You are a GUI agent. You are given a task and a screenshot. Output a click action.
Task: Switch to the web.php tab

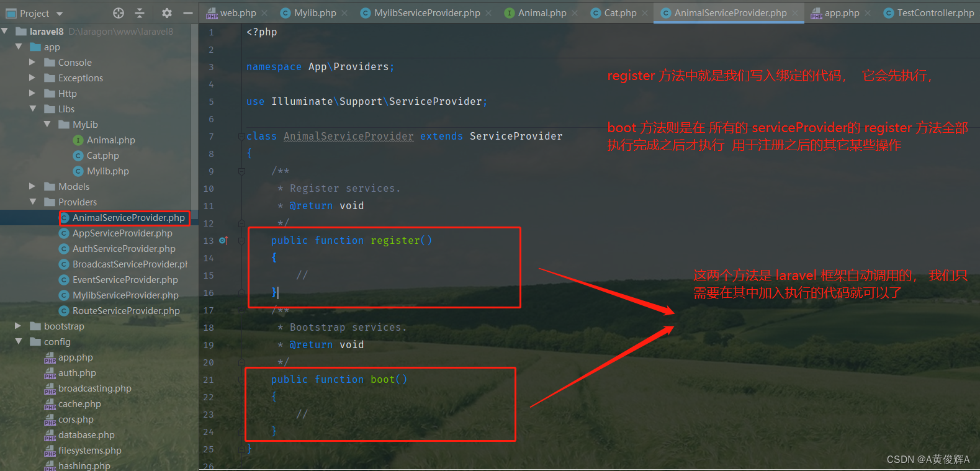tap(238, 13)
